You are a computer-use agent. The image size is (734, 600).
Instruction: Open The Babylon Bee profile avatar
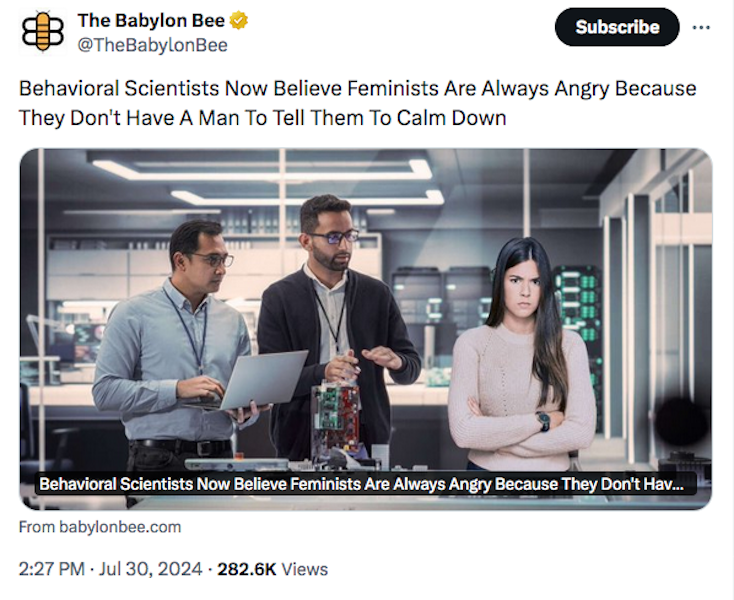point(43,32)
